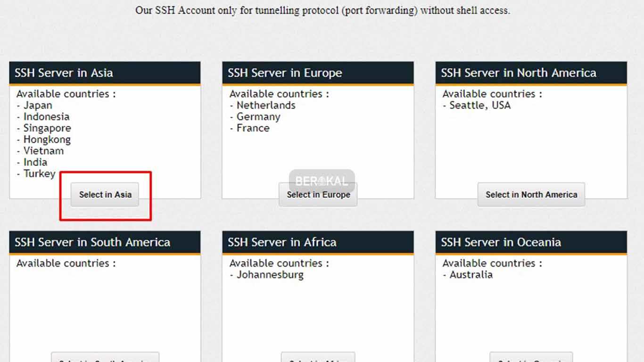This screenshot has width=644, height=362.
Task: Select France in the Europe server card
Action: click(x=252, y=128)
